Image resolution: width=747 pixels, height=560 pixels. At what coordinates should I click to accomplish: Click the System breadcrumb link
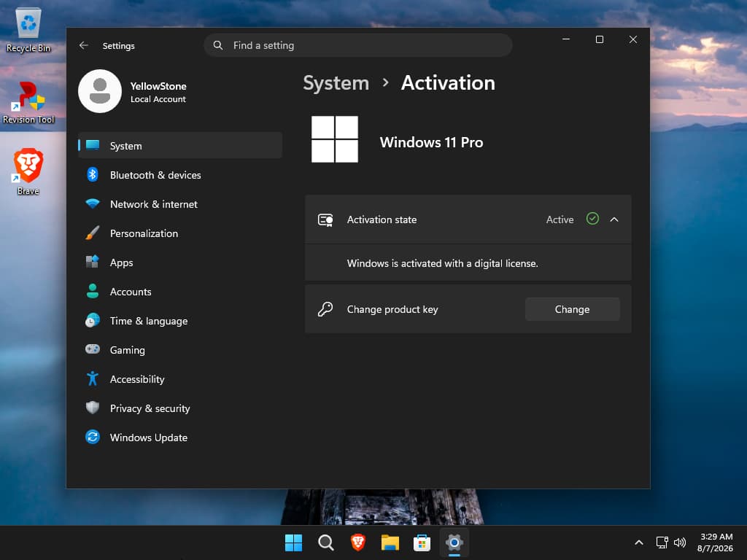336,83
